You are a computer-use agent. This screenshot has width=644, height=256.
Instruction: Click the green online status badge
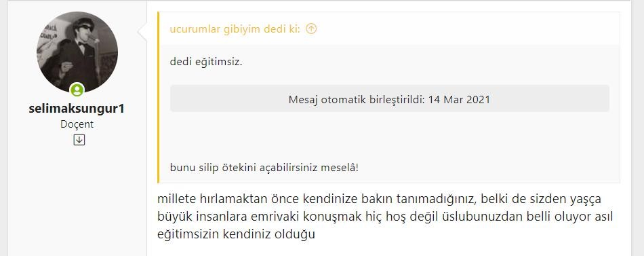[77, 90]
